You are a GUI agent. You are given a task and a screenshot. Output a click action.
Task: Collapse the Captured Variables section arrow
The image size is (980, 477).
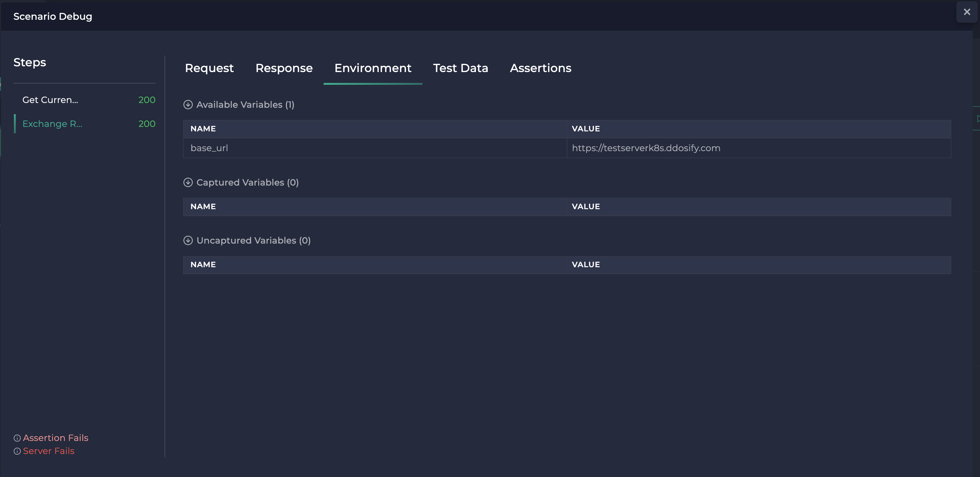(188, 183)
